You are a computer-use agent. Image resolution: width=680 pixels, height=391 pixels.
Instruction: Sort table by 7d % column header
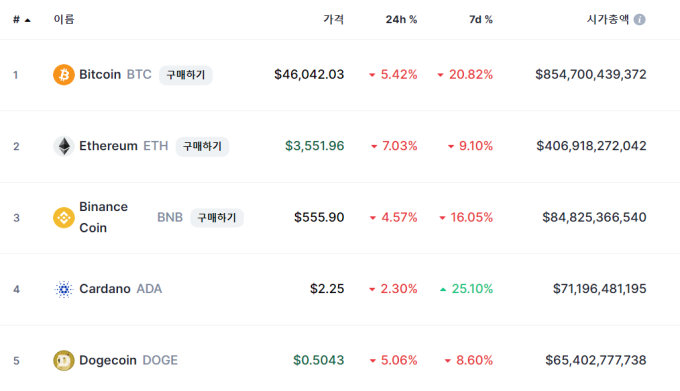point(481,20)
